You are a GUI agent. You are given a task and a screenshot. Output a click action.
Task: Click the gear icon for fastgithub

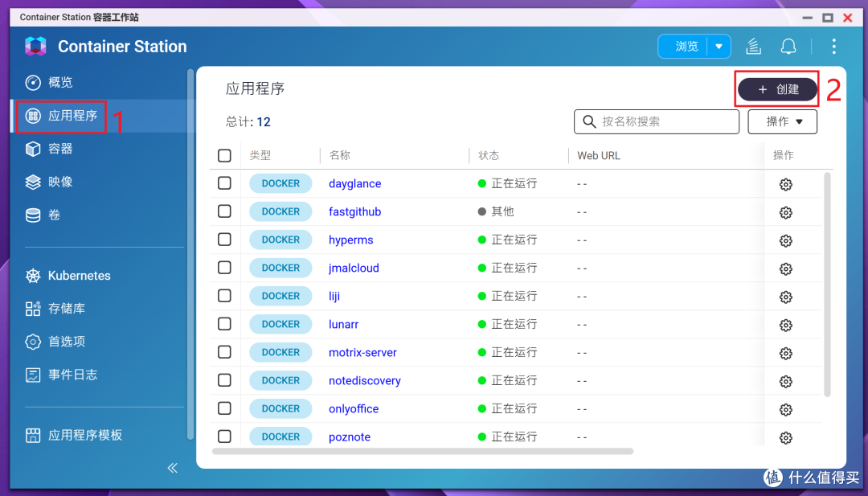(x=785, y=212)
